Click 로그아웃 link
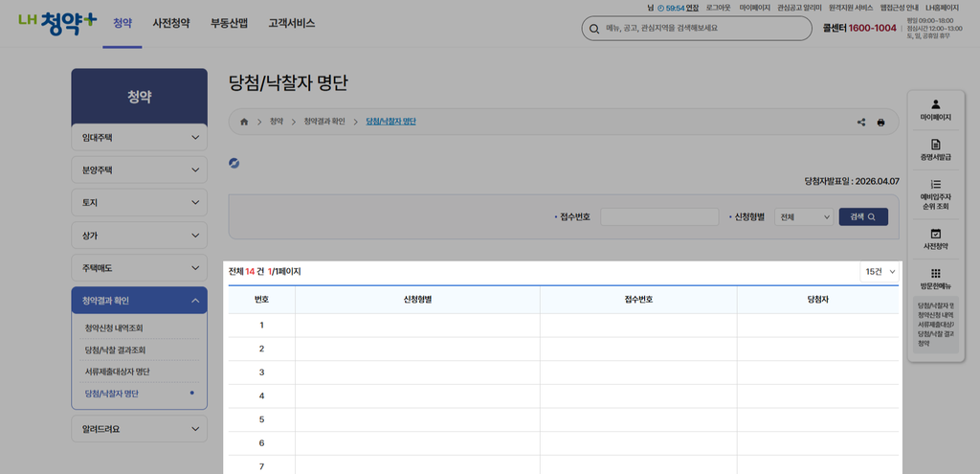This screenshot has height=474, width=980. point(718,8)
